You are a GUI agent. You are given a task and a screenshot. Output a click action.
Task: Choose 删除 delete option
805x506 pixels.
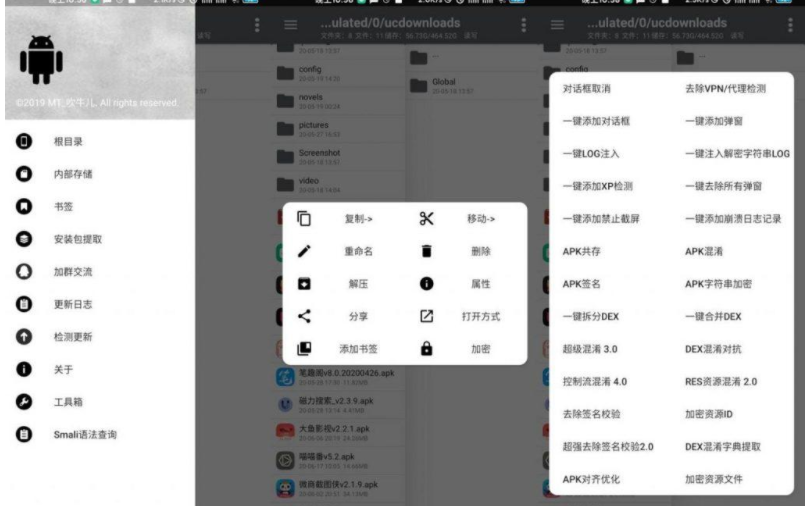click(481, 251)
